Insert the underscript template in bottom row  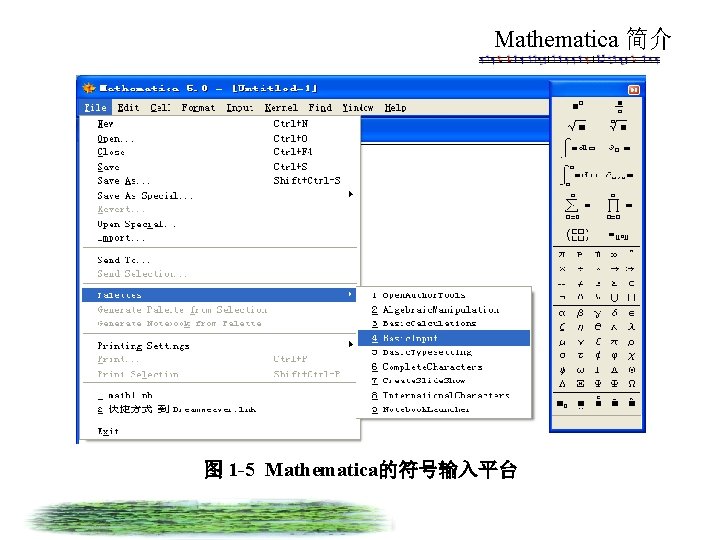click(x=580, y=405)
